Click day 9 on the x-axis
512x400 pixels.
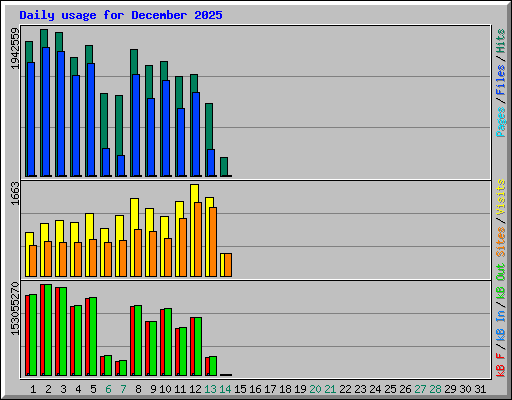coord(153,389)
